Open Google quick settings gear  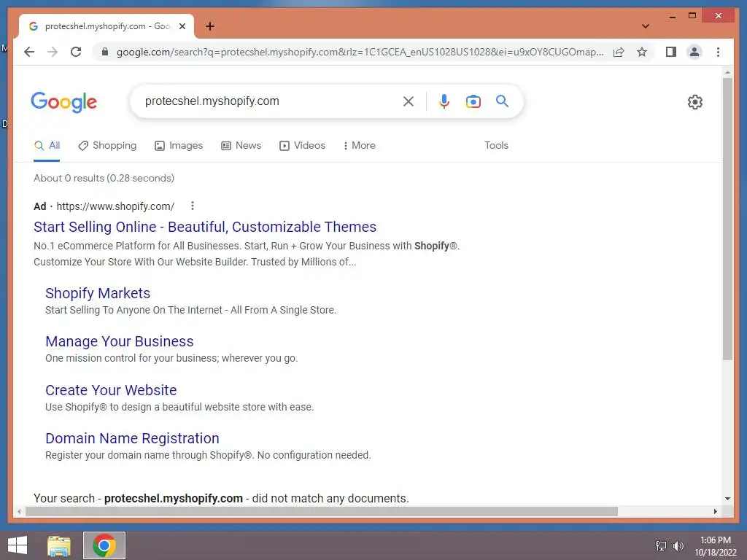coord(694,102)
